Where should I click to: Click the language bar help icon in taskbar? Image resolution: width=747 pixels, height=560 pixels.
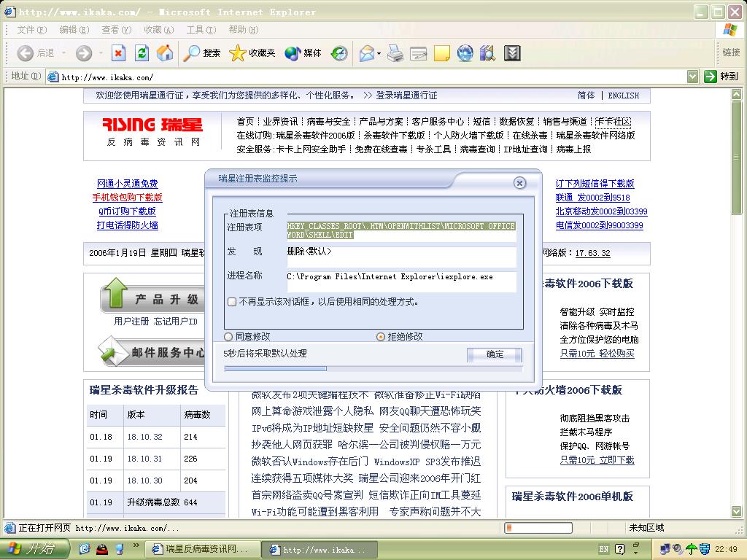[619, 549]
